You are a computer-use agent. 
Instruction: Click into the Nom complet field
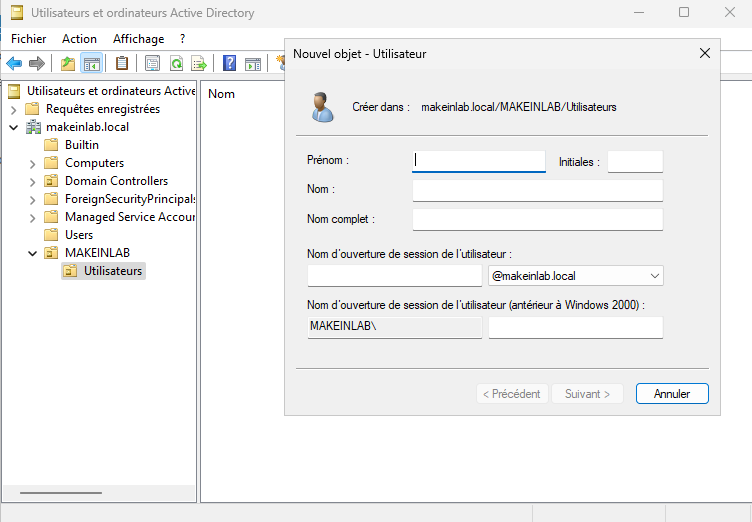(537, 219)
